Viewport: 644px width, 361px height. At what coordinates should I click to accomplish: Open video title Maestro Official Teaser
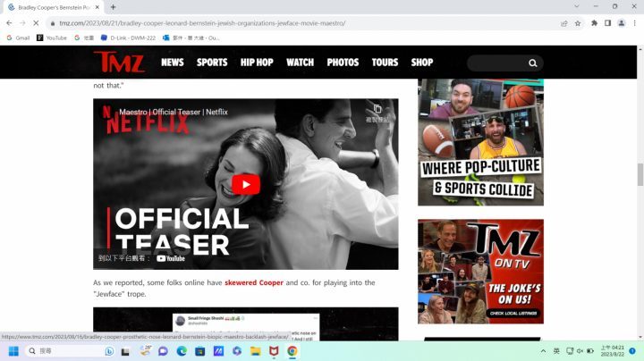(174, 112)
